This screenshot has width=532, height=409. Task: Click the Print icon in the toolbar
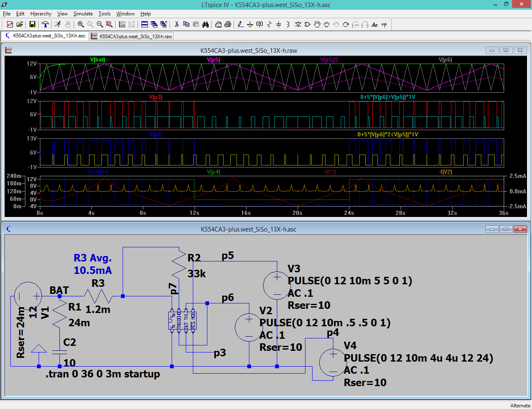228,25
